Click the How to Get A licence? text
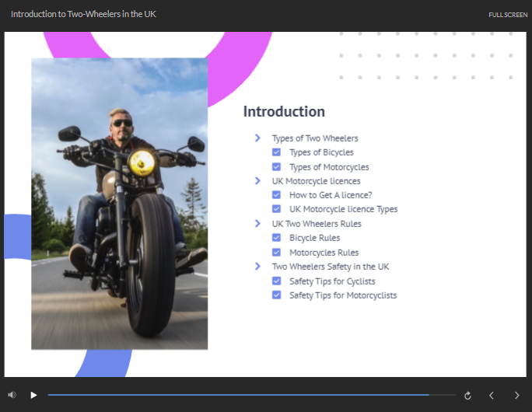532x412 pixels. coord(331,195)
